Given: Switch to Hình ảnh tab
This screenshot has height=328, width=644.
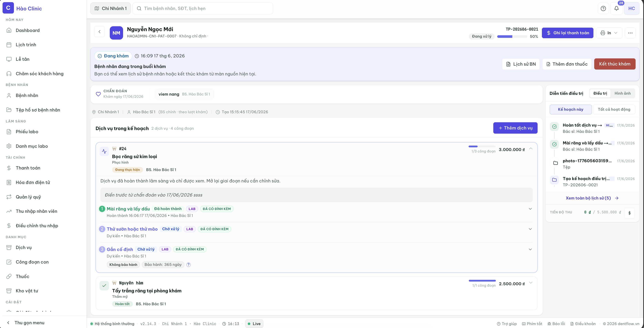Looking at the screenshot, I should (622, 93).
